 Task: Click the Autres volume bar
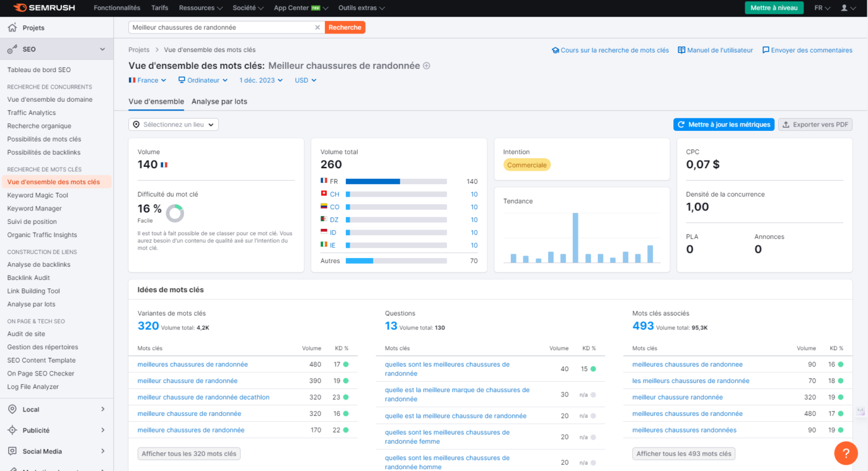click(396, 261)
